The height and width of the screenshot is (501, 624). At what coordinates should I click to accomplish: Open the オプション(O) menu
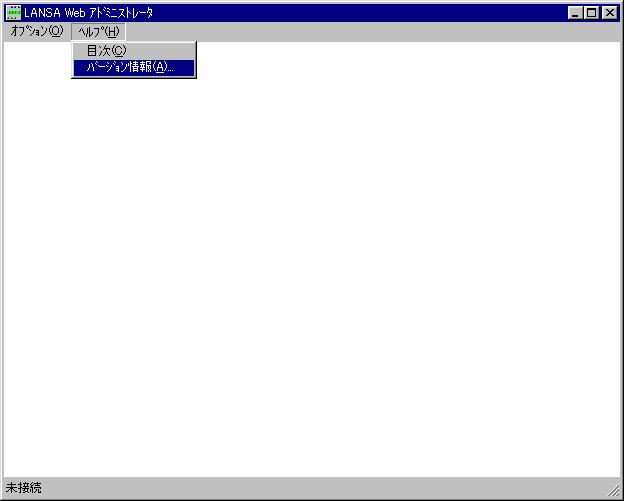point(36,31)
